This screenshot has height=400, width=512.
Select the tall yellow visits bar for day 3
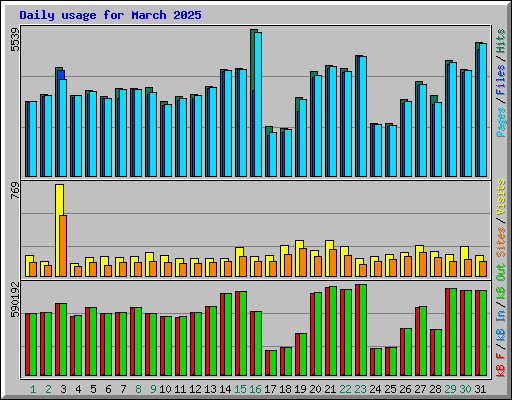[x=58, y=230]
